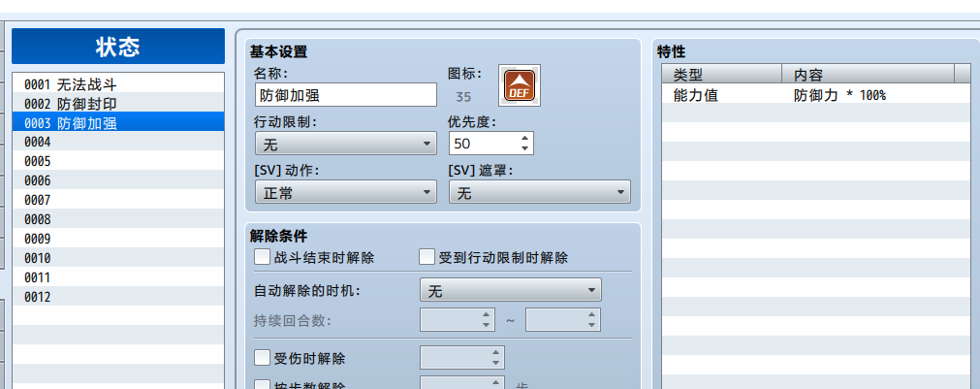Image resolution: width=980 pixels, height=389 pixels.
Task: Open the [SV] 遮罩 dropdown
Action: pos(539,192)
